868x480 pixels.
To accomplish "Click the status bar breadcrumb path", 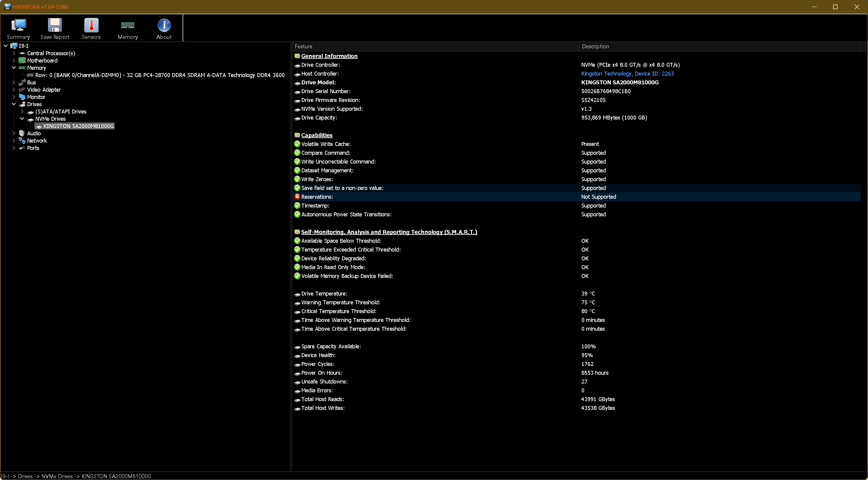I will (x=76, y=476).
